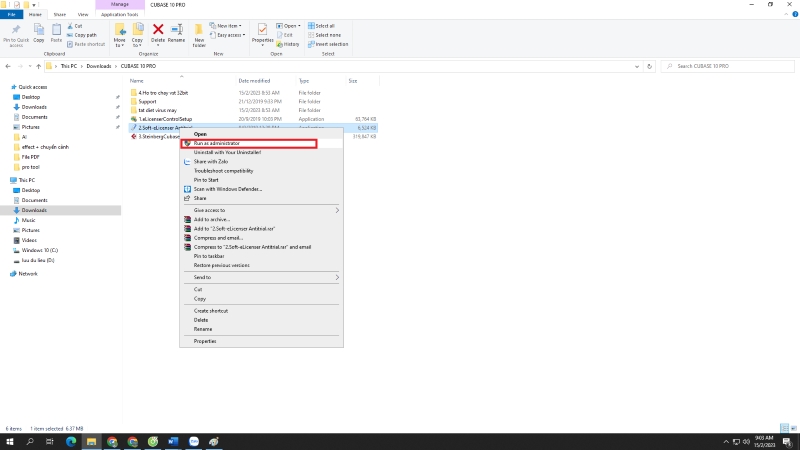
Task: Click This PC in the address breadcrumb
Action: tap(69, 66)
